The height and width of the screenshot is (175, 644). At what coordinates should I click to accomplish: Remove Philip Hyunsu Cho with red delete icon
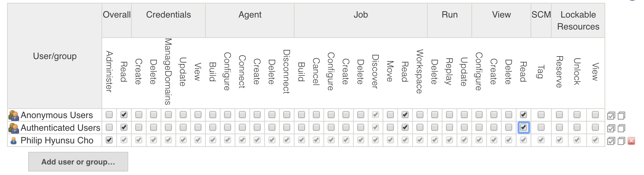[631, 141]
